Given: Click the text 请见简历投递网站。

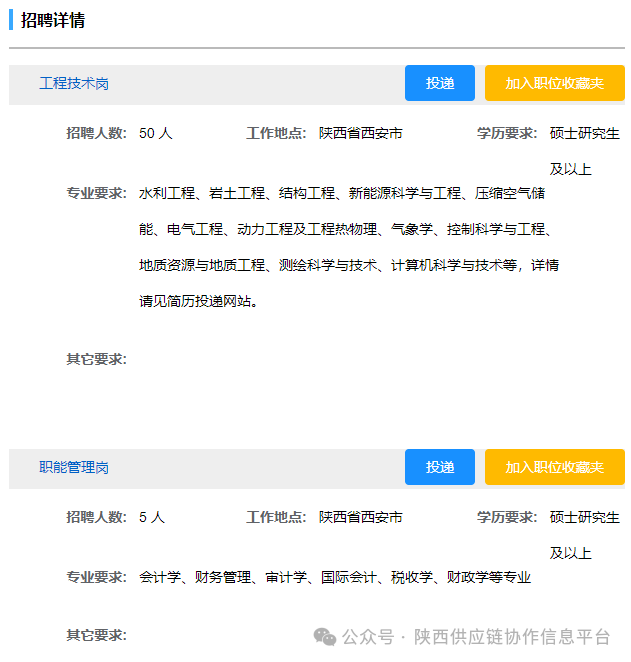Looking at the screenshot, I should [x=198, y=301].
